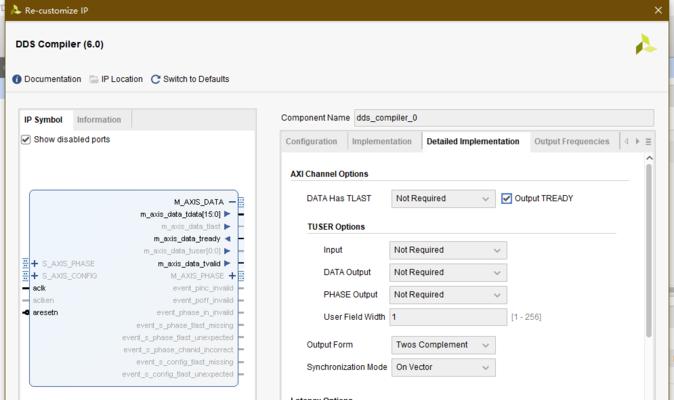Toggle the Show disabled ports checkbox
The image size is (674, 400).
tap(26, 140)
